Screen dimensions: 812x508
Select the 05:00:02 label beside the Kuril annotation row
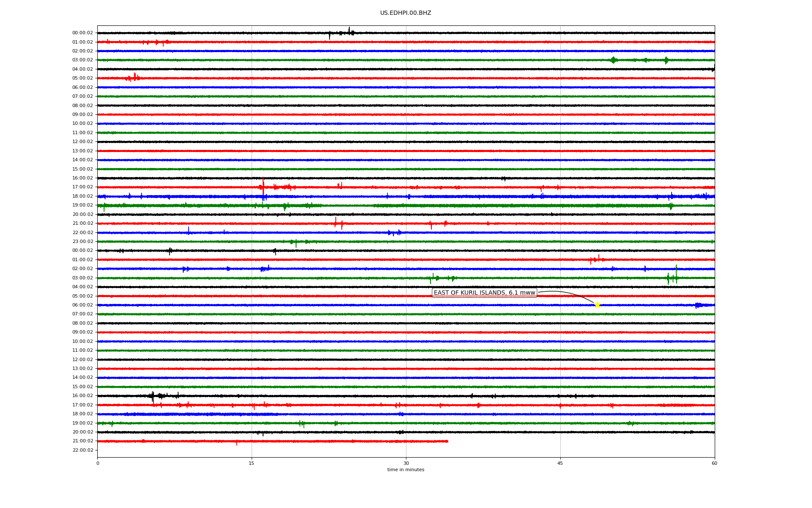click(x=82, y=296)
